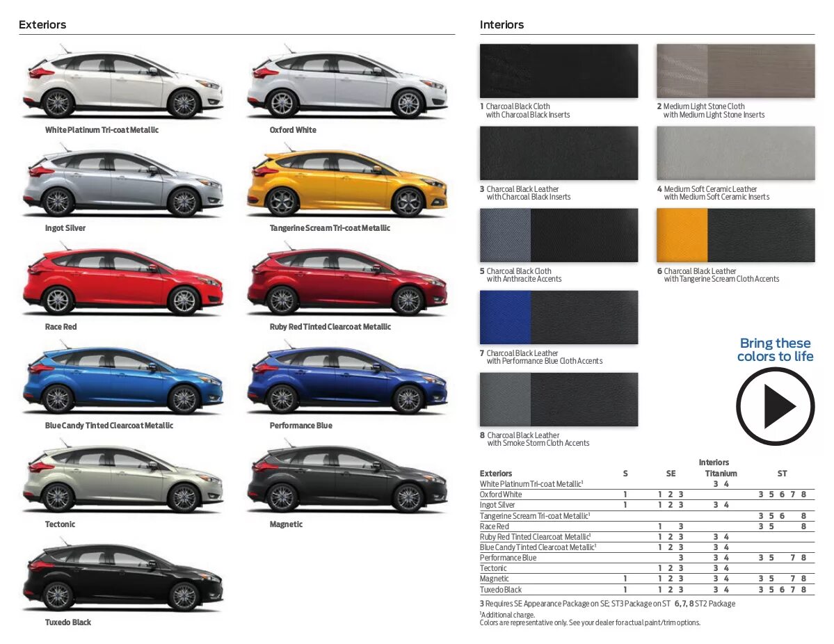Image resolution: width=834 pixels, height=644 pixels.
Task: Select the Tangerine Scream Tri-coat Metallic car
Action: (347, 181)
